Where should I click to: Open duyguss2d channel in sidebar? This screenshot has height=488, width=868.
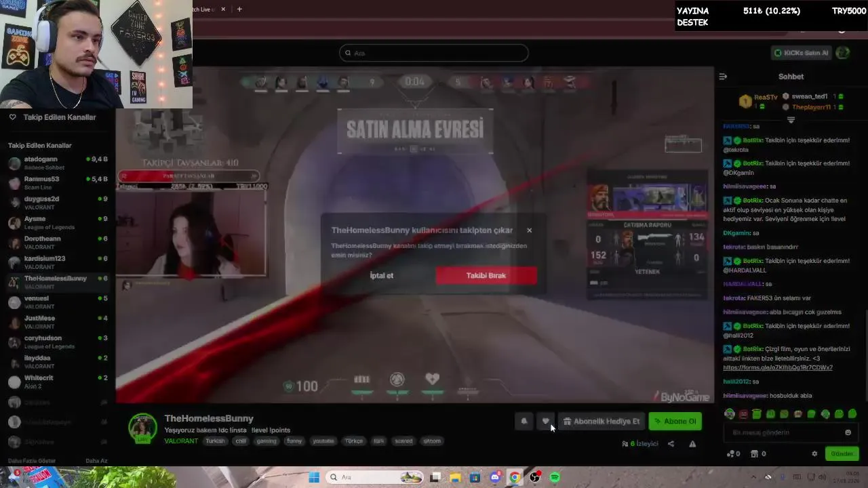(x=58, y=202)
